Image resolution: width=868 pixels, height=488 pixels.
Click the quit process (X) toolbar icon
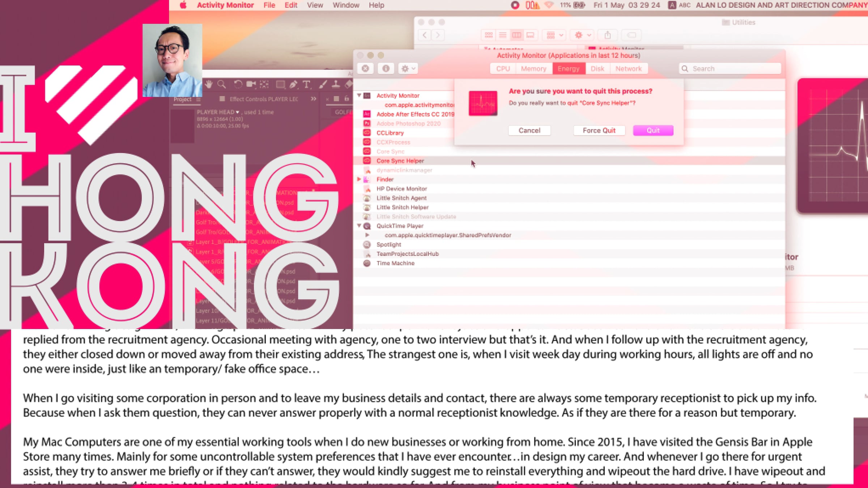click(365, 68)
